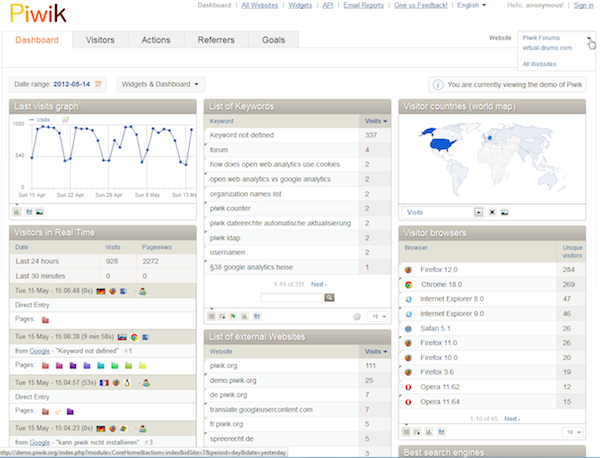
Task: Switch the List of Keywords to simple table view
Action: point(211,316)
